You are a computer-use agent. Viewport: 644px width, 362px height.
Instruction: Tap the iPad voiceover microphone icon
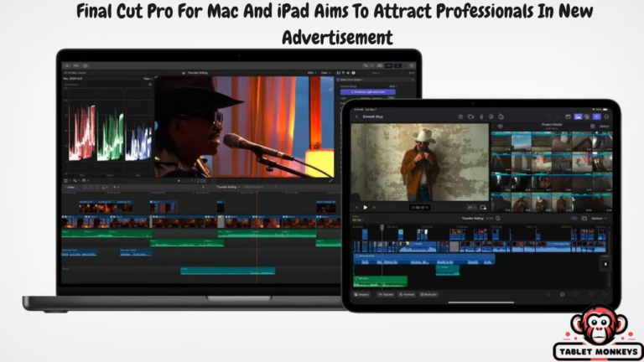pyautogui.click(x=481, y=117)
